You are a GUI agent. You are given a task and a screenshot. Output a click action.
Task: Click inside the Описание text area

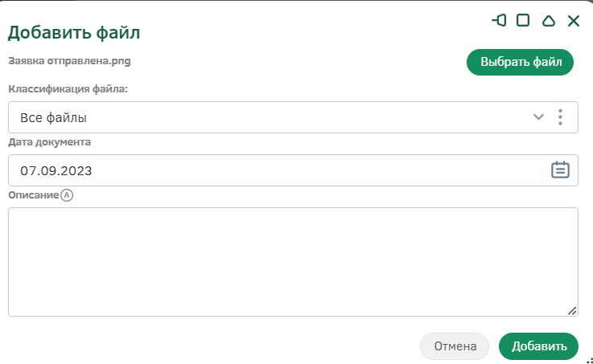click(293, 262)
